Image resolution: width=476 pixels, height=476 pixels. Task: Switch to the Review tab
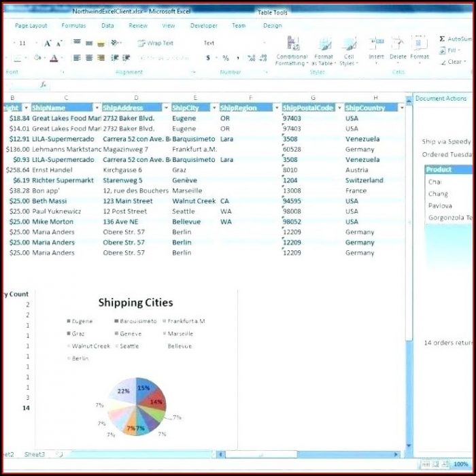coord(138,26)
